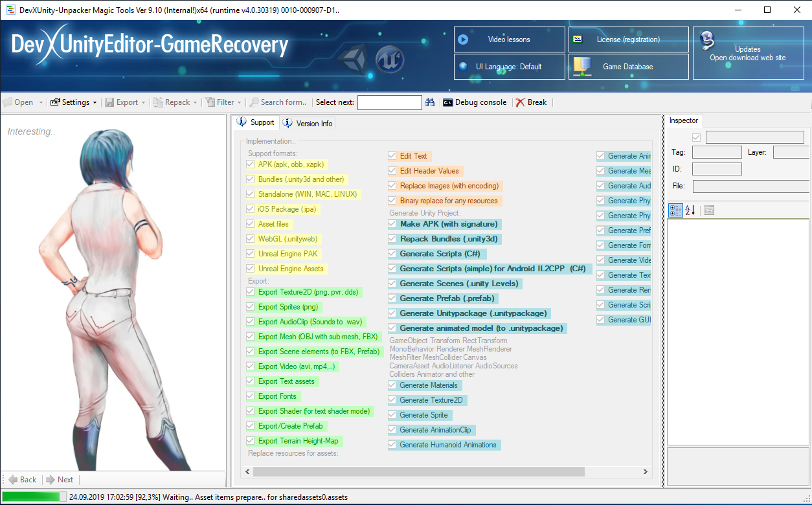Switch to the Support tab

pyautogui.click(x=256, y=122)
